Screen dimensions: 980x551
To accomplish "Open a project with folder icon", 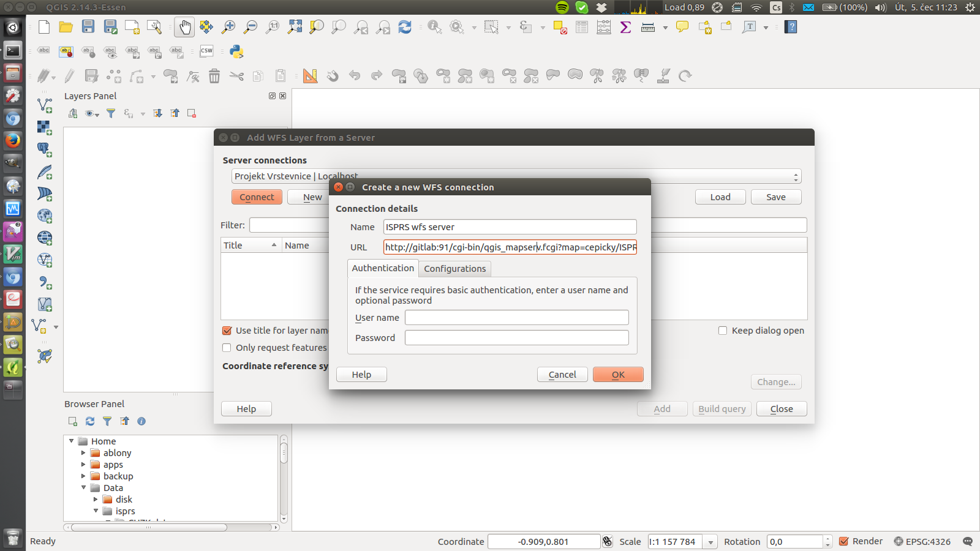I will click(x=66, y=26).
